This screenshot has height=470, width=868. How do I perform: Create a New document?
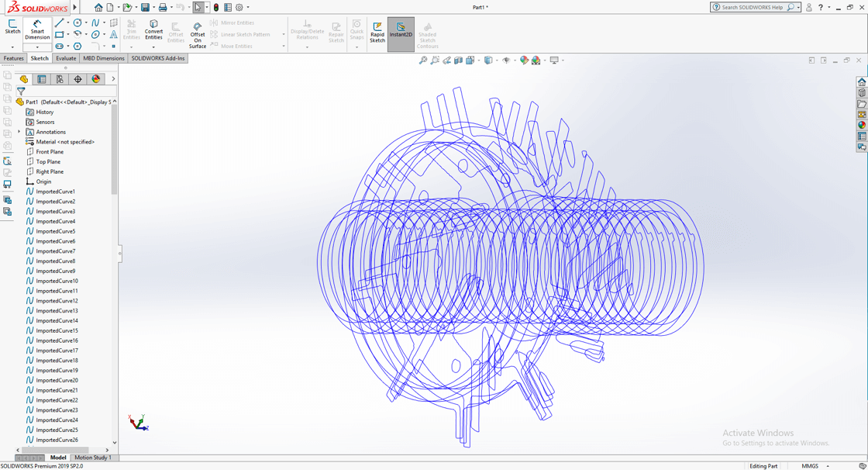(110, 7)
